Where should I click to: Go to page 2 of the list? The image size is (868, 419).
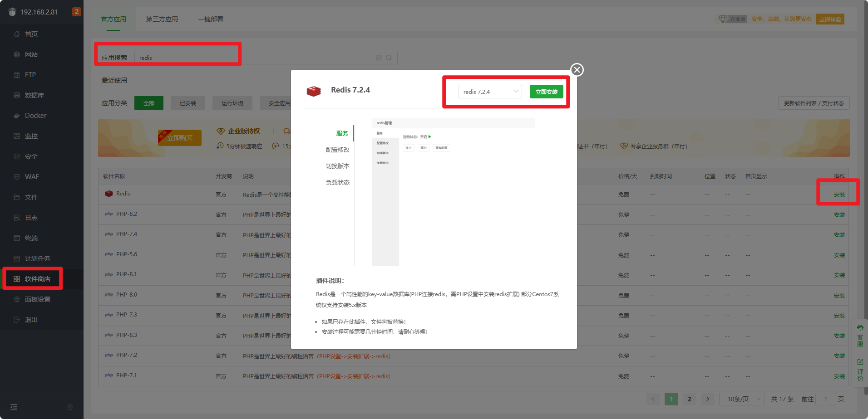coord(690,399)
